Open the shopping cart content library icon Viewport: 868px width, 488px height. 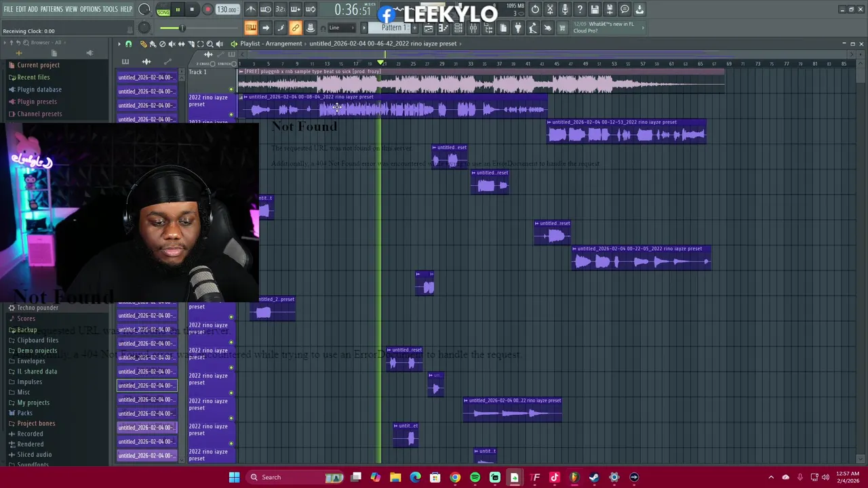click(562, 28)
